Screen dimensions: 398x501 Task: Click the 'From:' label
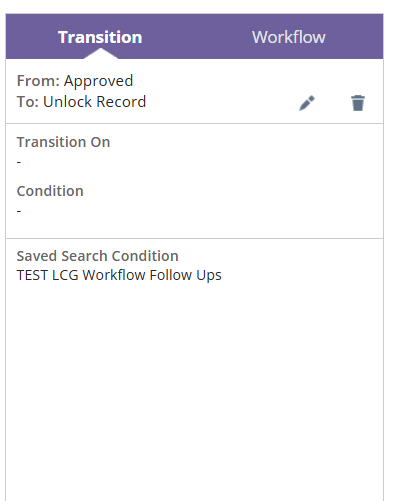(x=38, y=81)
